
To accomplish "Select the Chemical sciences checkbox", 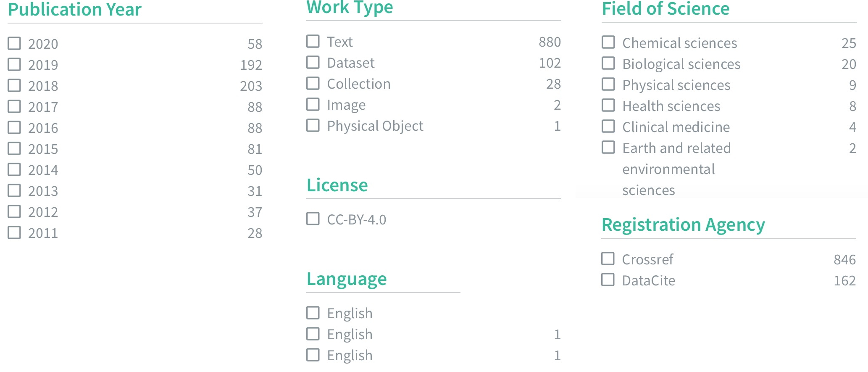I will (x=608, y=42).
